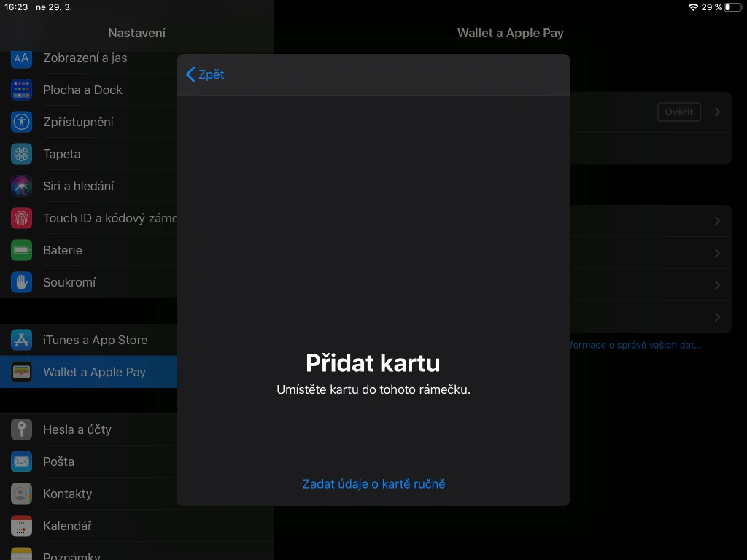Open the Siri a hledání icon
The image size is (747, 560).
pos(22,186)
